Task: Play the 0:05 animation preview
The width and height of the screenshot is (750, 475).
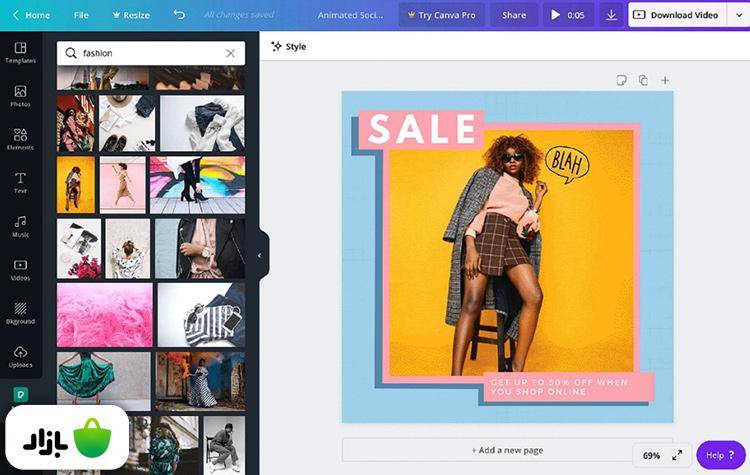Action: point(568,15)
